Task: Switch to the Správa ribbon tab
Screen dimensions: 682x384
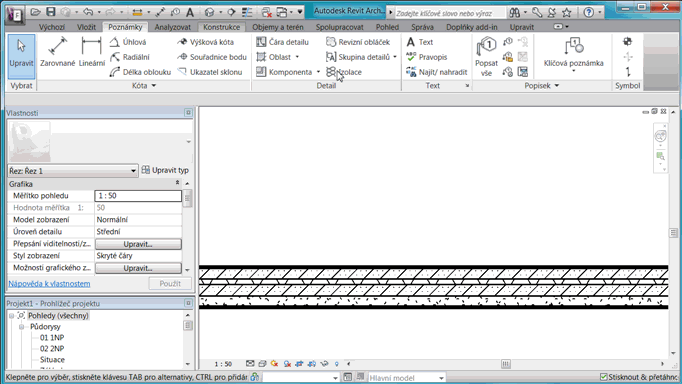Action: tap(422, 27)
